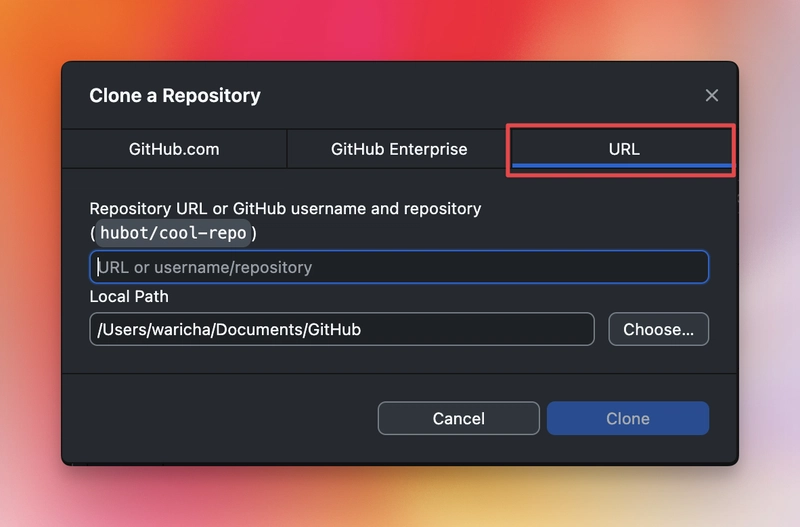The height and width of the screenshot is (527, 800).
Task: Click the blue Clone button
Action: (628, 418)
